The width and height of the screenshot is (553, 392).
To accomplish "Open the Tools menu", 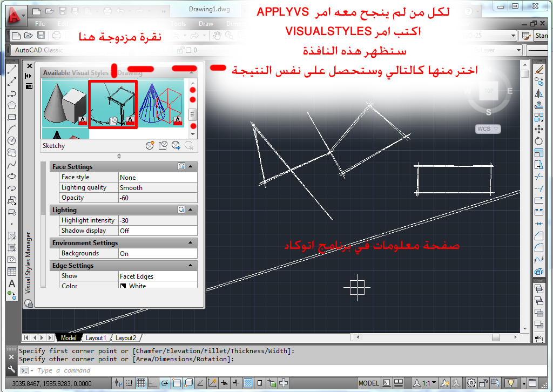I will (x=178, y=24).
